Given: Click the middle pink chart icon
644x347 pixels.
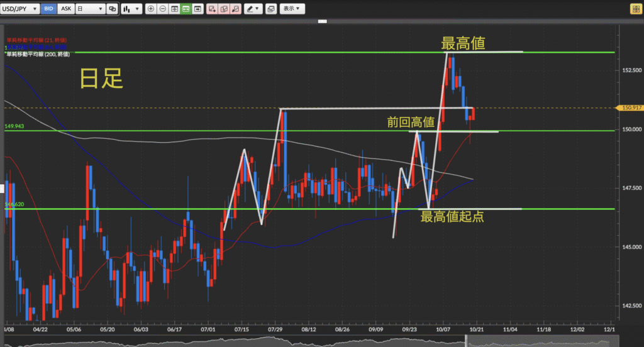Looking at the screenshot, I should [x=223, y=9].
